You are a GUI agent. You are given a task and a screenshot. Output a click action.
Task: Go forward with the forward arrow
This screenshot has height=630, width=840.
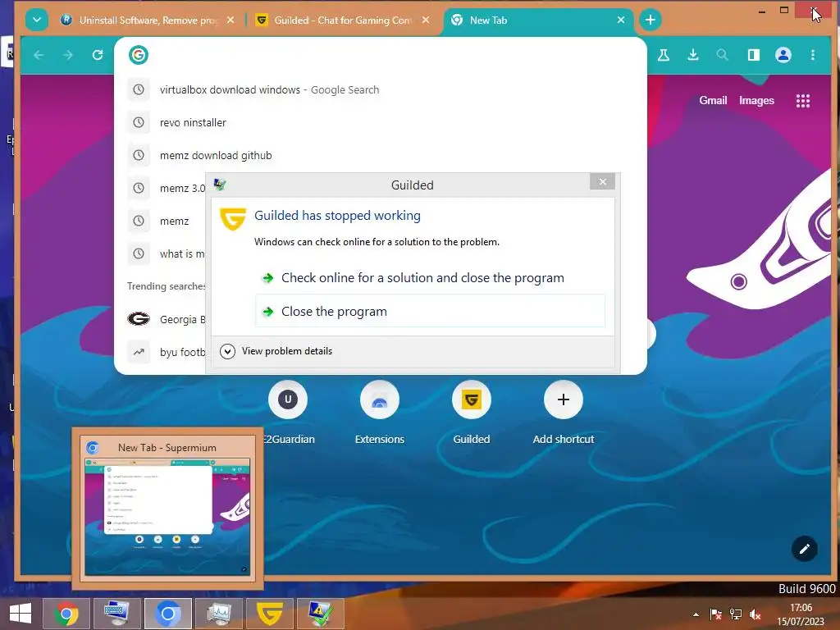(67, 55)
